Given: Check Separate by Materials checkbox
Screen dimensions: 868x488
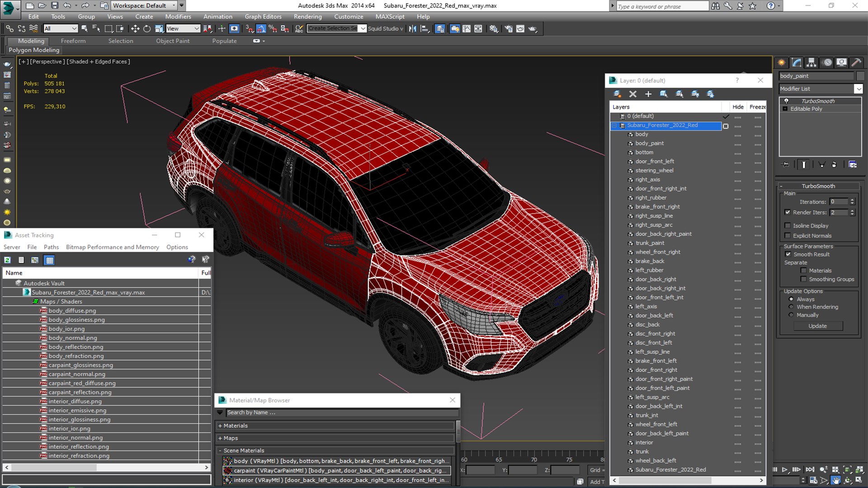Looking at the screenshot, I should [803, 271].
